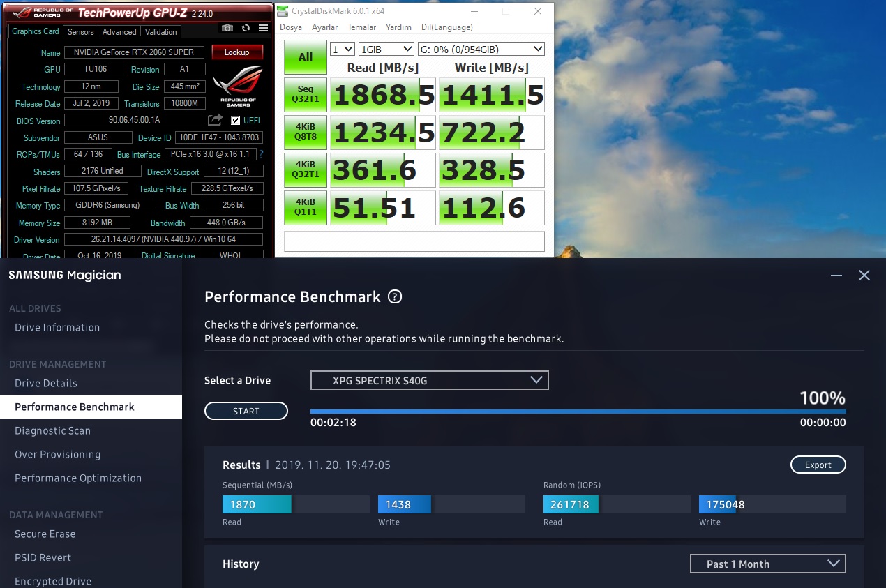This screenshot has width=886, height=588.
Task: Minimize the CrystalDiskMark window
Action: pyautogui.click(x=474, y=11)
